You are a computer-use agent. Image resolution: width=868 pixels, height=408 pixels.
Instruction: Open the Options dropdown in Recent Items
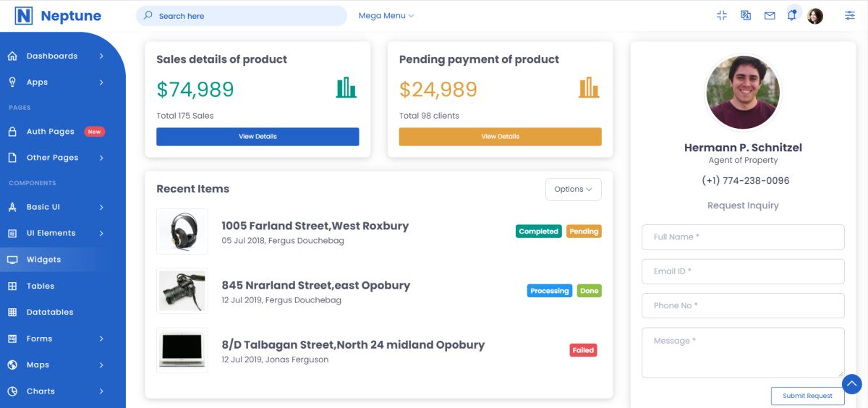pos(573,190)
